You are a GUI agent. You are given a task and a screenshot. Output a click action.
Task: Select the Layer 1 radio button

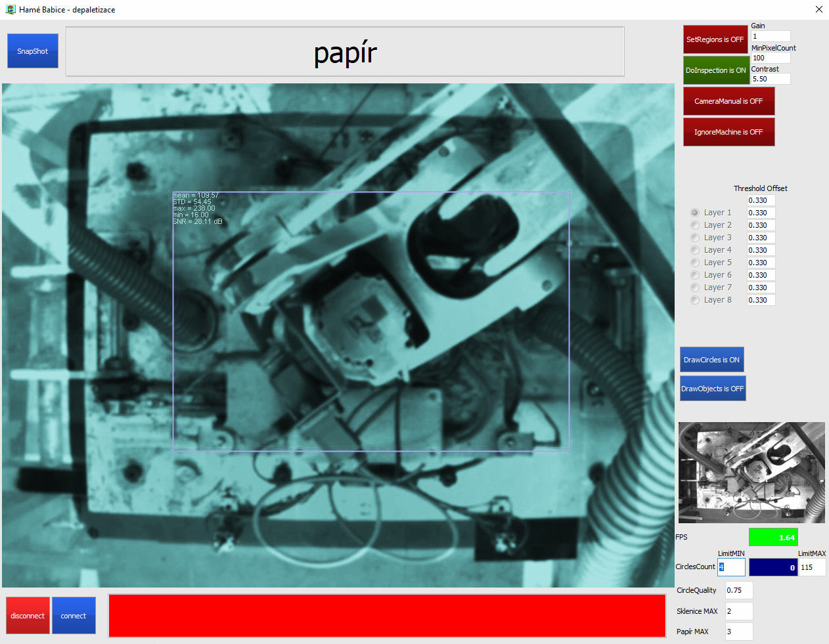(695, 213)
